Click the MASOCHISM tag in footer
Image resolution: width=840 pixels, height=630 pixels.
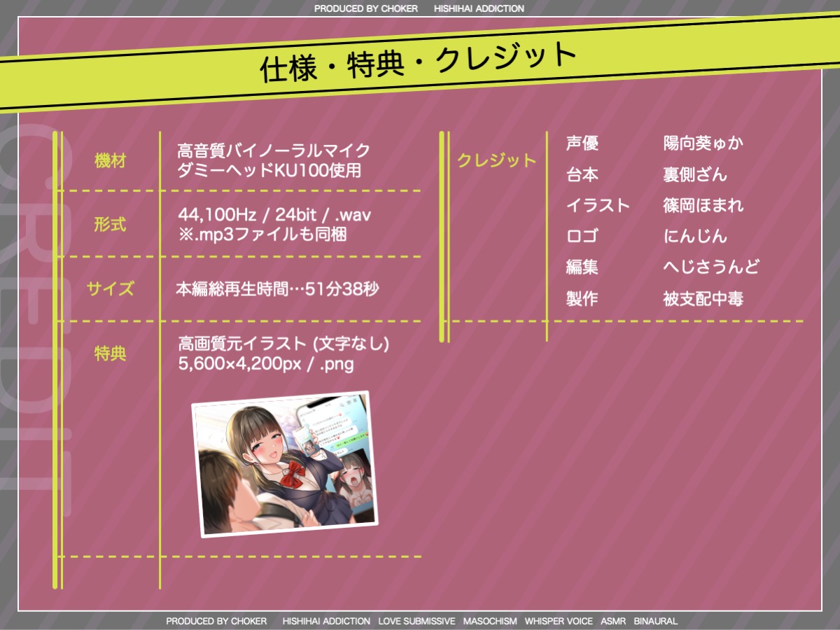tap(490, 621)
